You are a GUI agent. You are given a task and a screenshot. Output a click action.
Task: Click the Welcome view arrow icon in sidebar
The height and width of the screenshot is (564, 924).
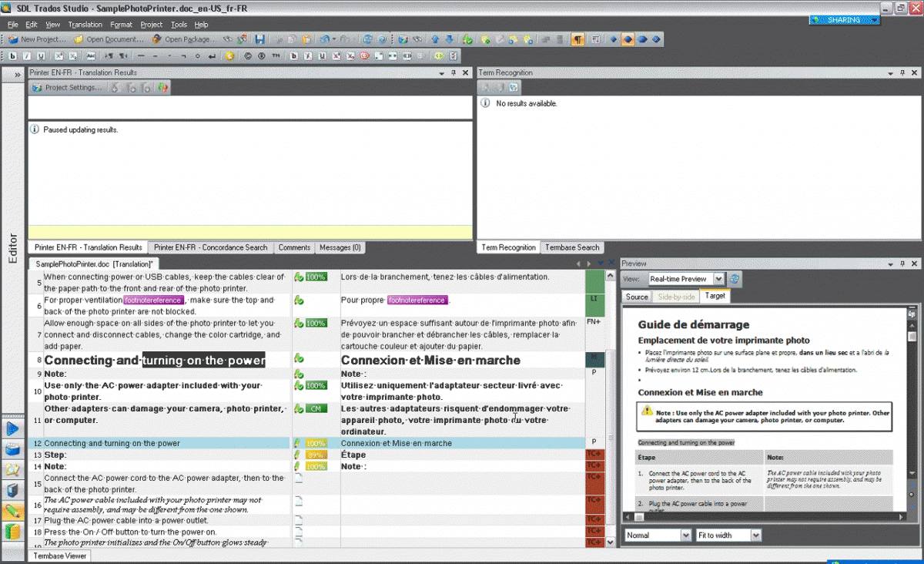[x=13, y=428]
